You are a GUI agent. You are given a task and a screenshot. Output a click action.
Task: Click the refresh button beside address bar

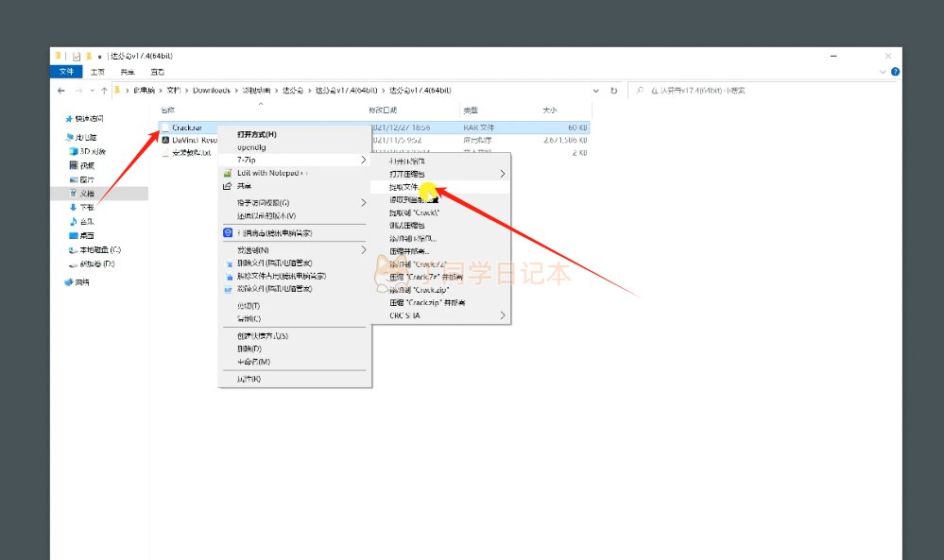click(x=614, y=91)
